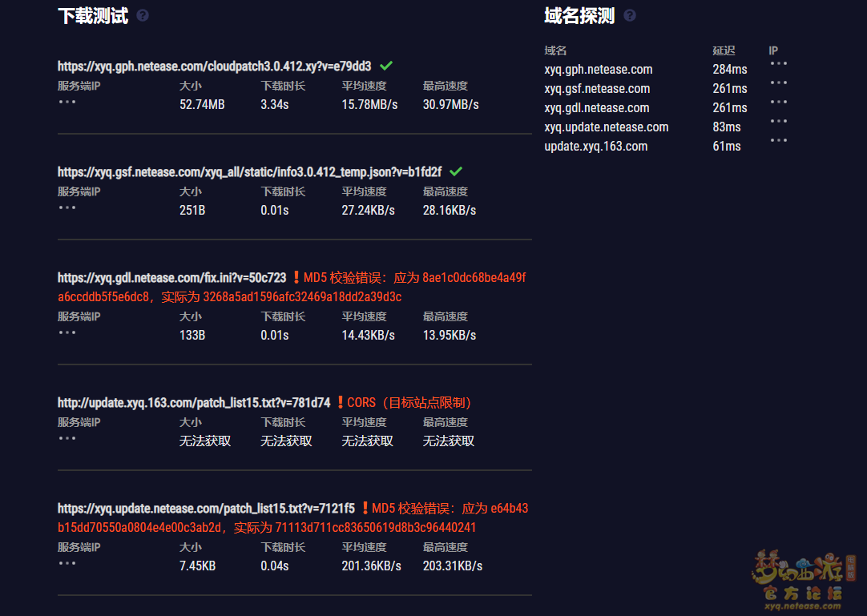Image resolution: width=867 pixels, height=616 pixels.
Task: Click the 261ms latency for xyq.gsf.netease.com
Action: click(730, 88)
